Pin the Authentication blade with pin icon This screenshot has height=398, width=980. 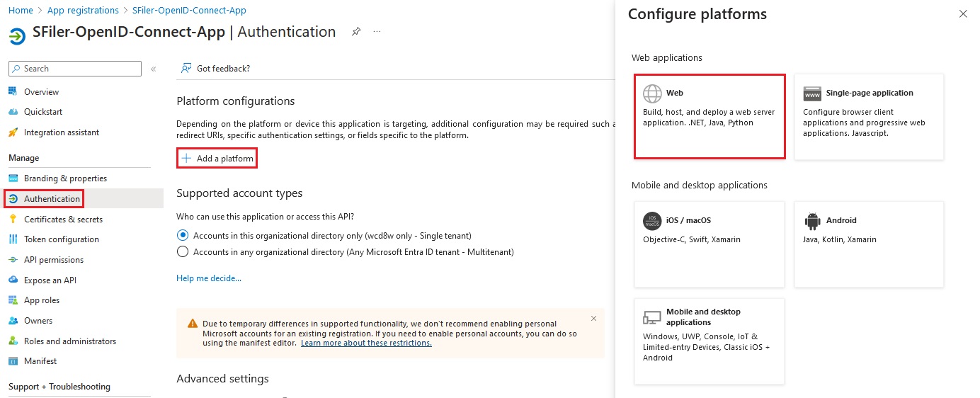[x=356, y=32]
